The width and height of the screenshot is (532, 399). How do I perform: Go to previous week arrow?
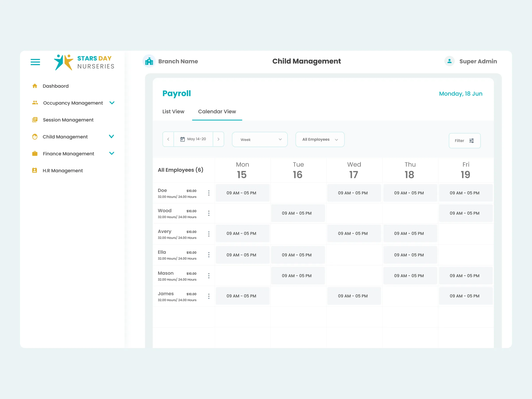tap(168, 139)
